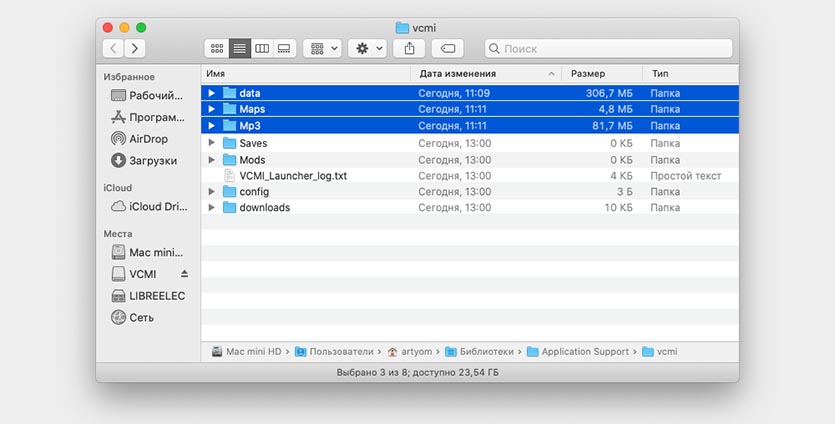Screen dimensions: 835x424
Task: Click the Share toolbar icon
Action: pyautogui.click(x=409, y=48)
